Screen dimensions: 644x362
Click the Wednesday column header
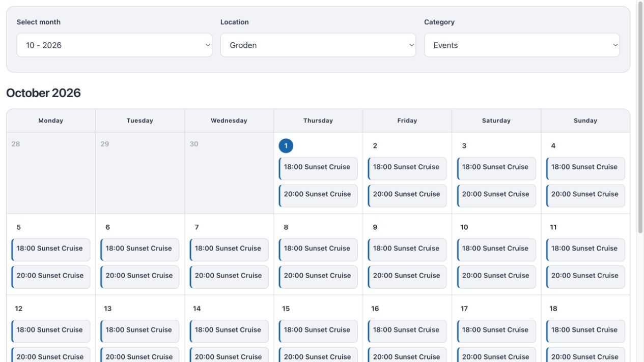229,120
